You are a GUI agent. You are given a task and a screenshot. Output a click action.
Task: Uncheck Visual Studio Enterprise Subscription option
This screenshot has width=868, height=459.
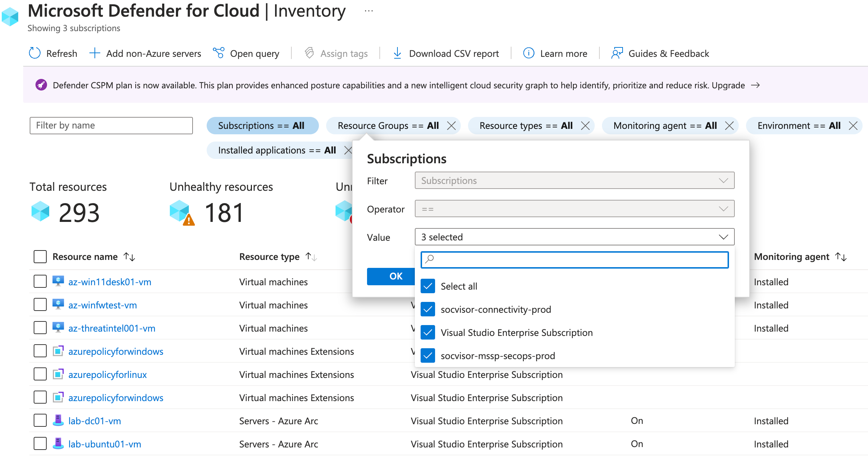[428, 333]
